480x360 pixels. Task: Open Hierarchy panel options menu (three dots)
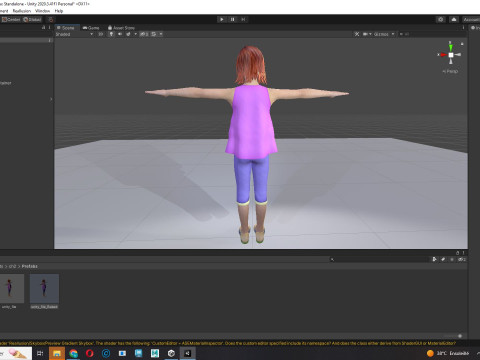pos(49,28)
